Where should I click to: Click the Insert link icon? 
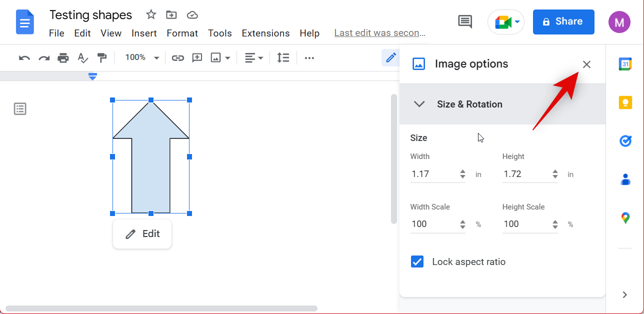click(178, 58)
